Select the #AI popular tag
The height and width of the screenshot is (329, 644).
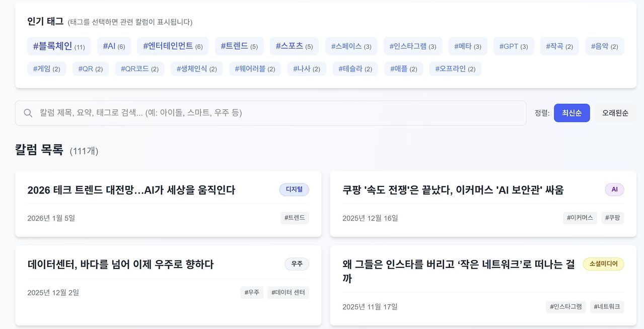(114, 45)
